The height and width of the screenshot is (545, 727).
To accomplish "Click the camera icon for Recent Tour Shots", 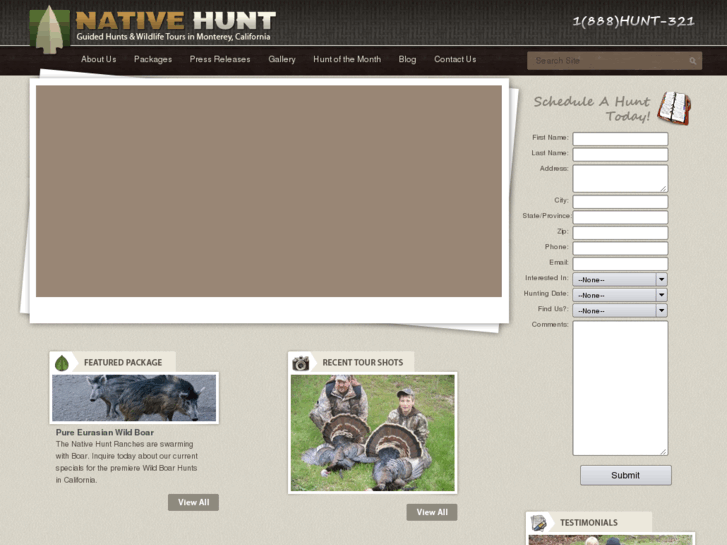I will [300, 363].
